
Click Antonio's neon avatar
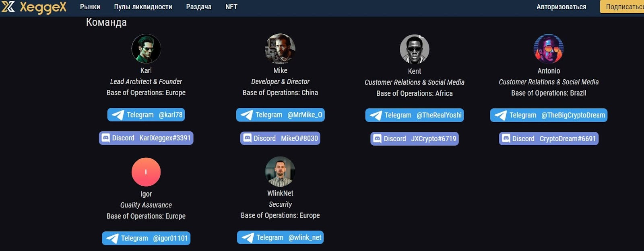[x=549, y=49]
